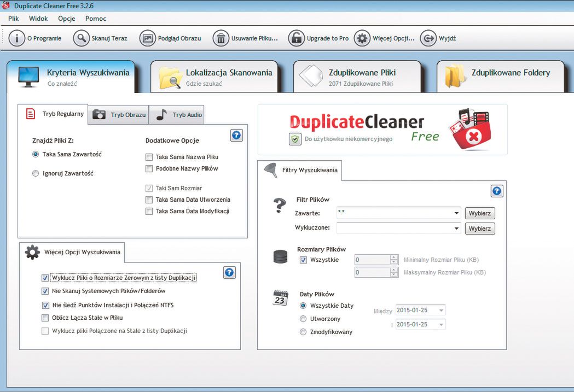This screenshot has height=392, width=574.
Task: Increase Maksymalny Rozmiar Pliku spinner
Action: [394, 270]
